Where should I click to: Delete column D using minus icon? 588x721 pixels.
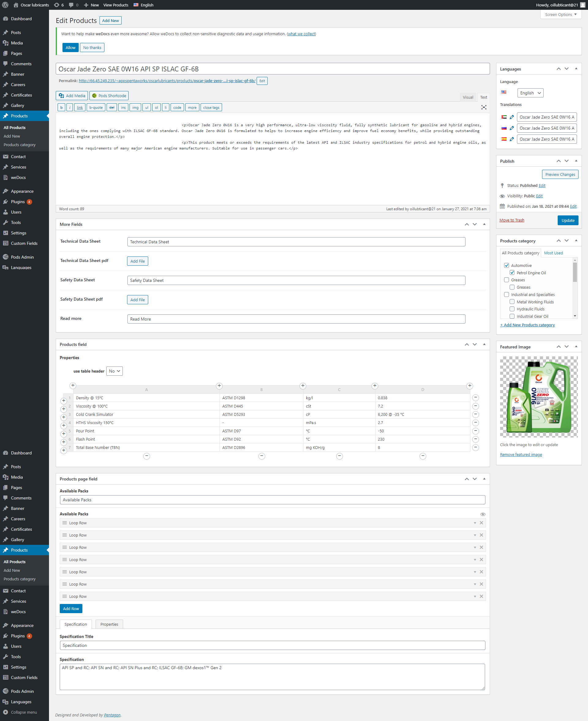(x=423, y=456)
